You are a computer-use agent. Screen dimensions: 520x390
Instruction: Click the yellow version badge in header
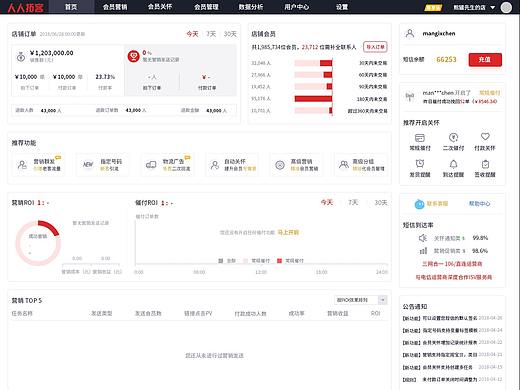(x=433, y=7)
